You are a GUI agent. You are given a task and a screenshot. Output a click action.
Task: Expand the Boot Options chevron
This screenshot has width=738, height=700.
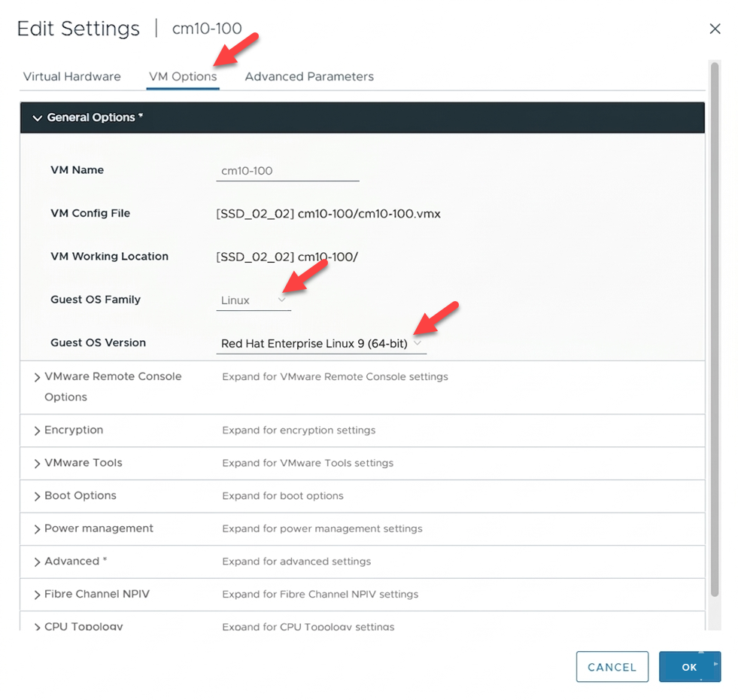(x=37, y=497)
